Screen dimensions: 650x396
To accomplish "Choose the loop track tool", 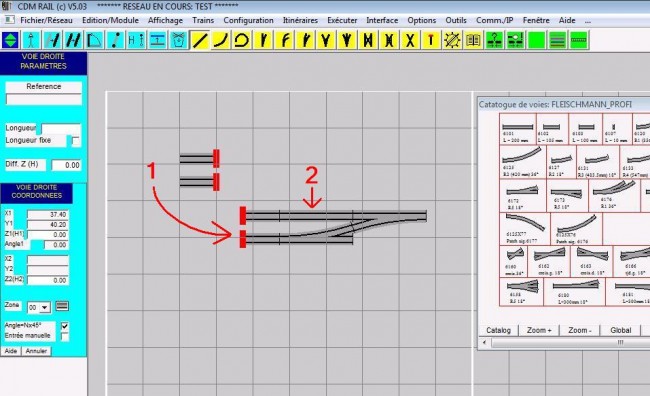I will (x=242, y=40).
